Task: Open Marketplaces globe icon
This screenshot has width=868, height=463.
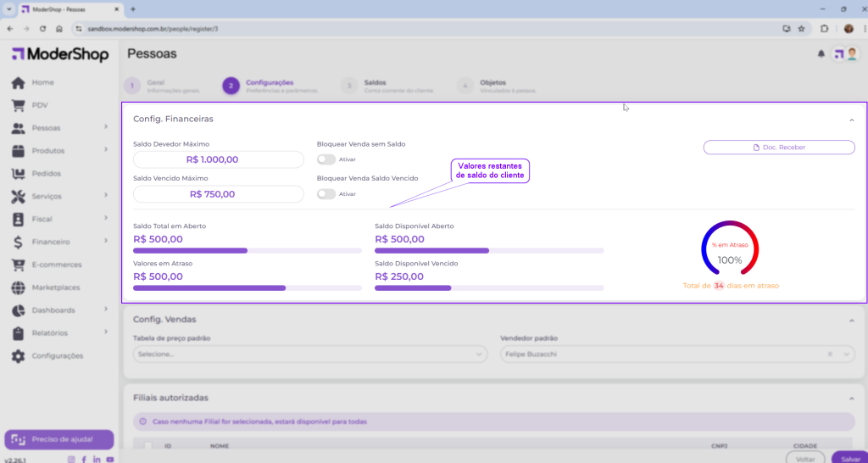Action: (x=18, y=287)
